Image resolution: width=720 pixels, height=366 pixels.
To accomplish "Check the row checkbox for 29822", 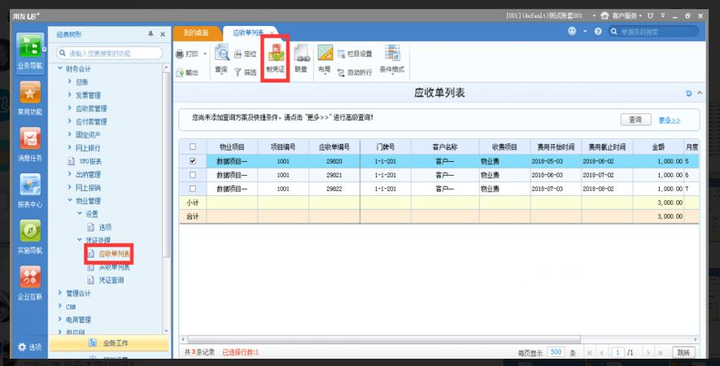I will tap(192, 189).
